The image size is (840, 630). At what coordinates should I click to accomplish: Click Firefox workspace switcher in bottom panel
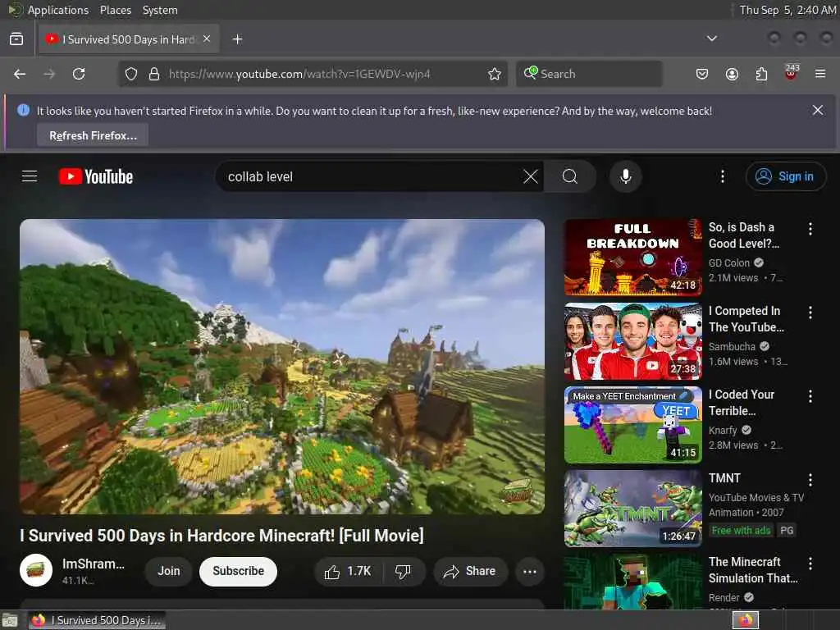pyautogui.click(x=745, y=620)
